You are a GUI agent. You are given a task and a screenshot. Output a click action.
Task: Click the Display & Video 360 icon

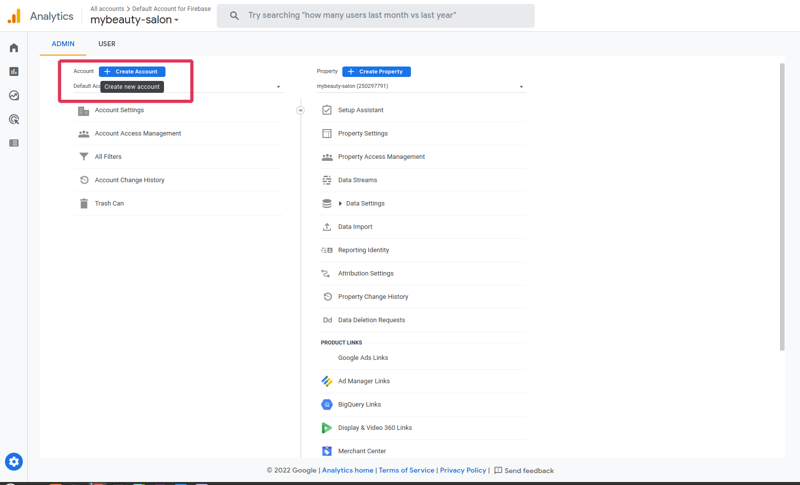pyautogui.click(x=327, y=428)
